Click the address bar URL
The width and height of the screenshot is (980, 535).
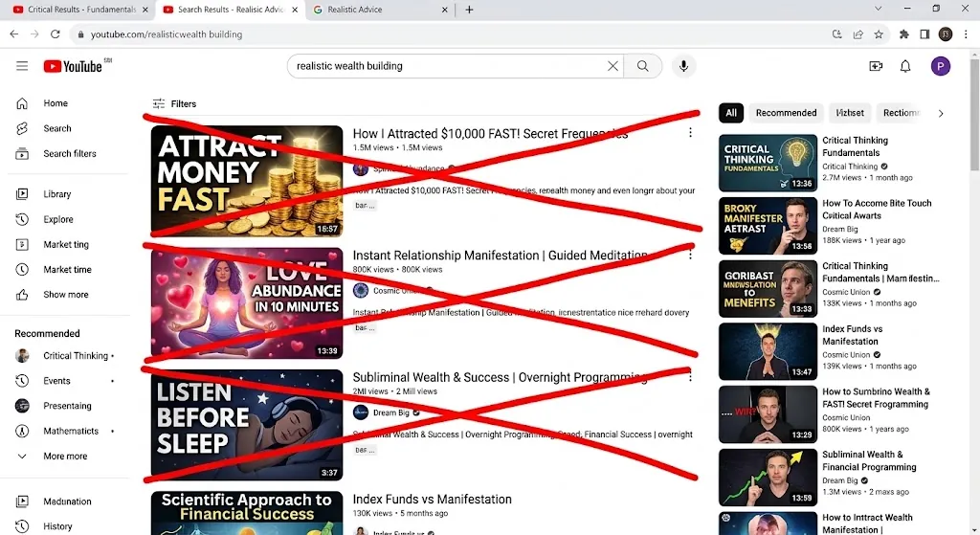point(167,34)
